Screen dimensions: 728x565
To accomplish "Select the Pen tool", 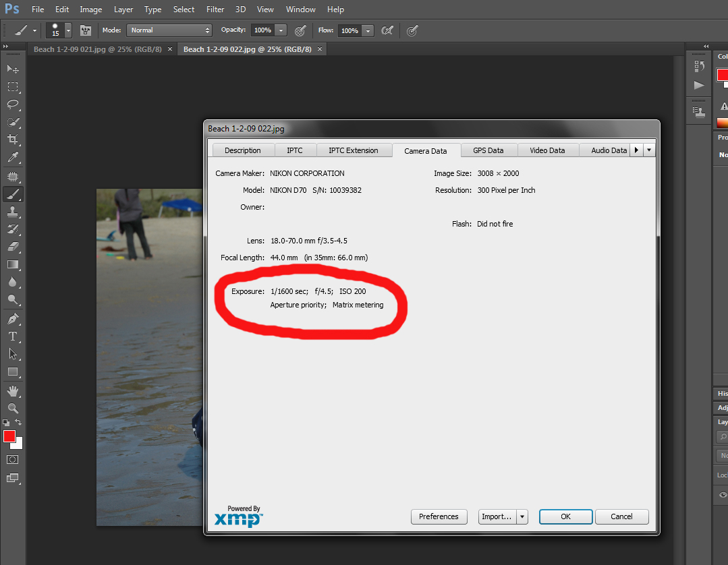I will tap(13, 319).
